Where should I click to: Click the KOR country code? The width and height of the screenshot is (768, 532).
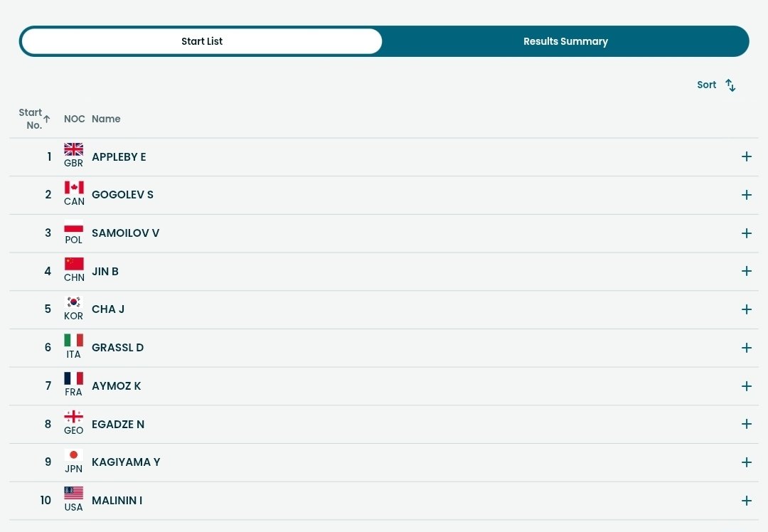[x=73, y=316]
